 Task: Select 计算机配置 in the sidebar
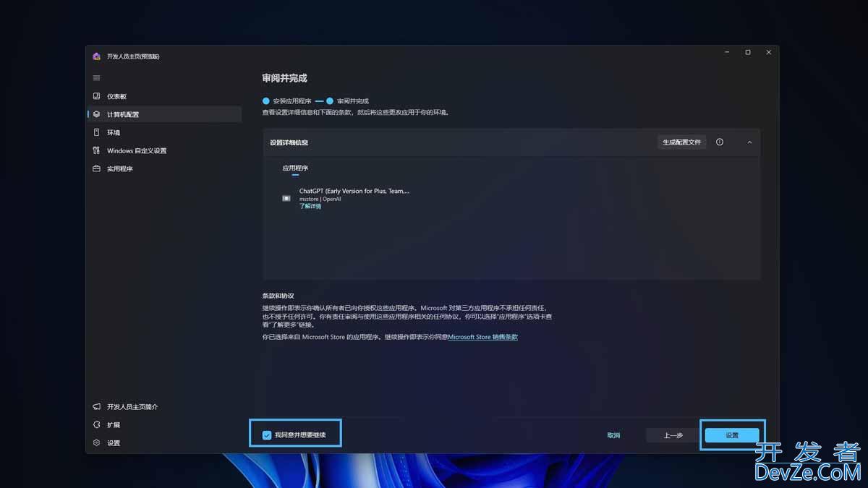click(164, 114)
